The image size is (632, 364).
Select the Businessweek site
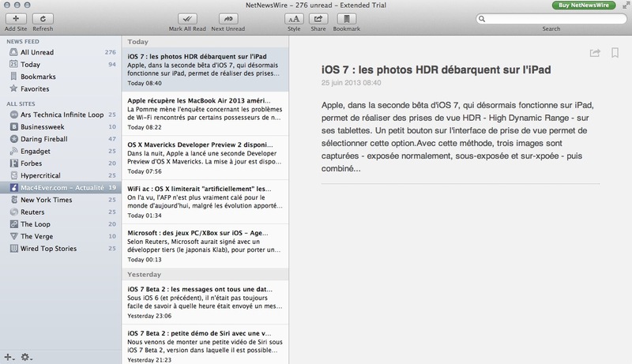tap(61, 127)
